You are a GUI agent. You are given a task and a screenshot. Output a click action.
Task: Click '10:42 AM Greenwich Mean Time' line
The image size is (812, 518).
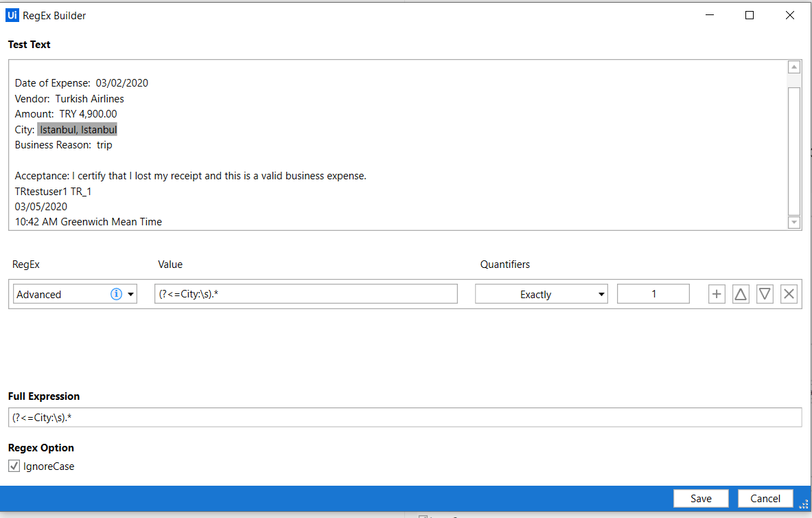click(88, 221)
